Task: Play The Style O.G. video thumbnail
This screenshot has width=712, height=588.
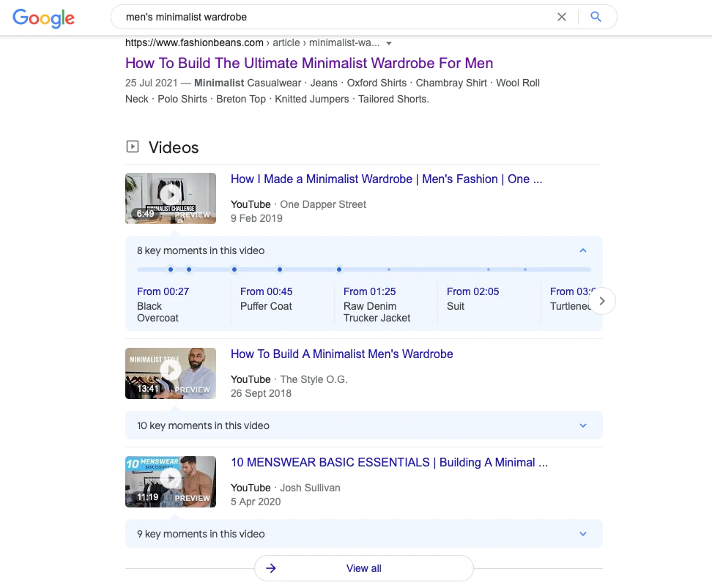Action: [x=171, y=373]
